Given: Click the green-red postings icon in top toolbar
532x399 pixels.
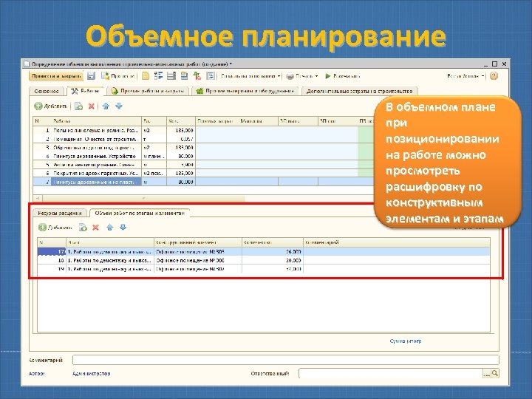Looking at the screenshot, I should coord(197,76).
